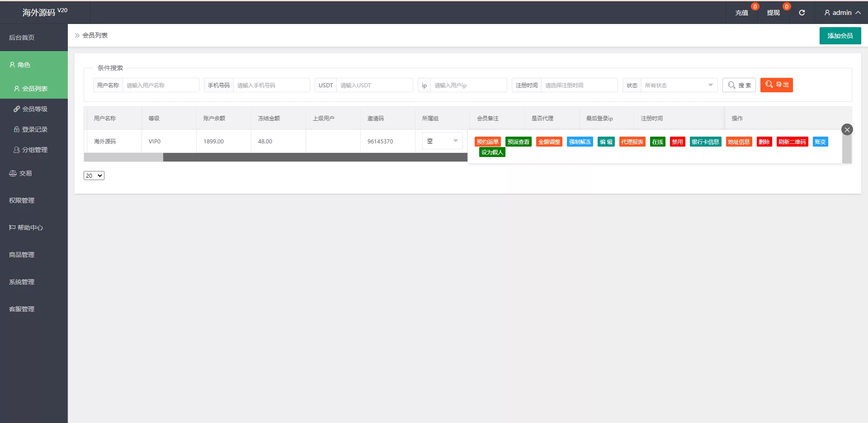This screenshot has width=868, height=423.
Task: Close the operations popup with X
Action: [x=847, y=130]
